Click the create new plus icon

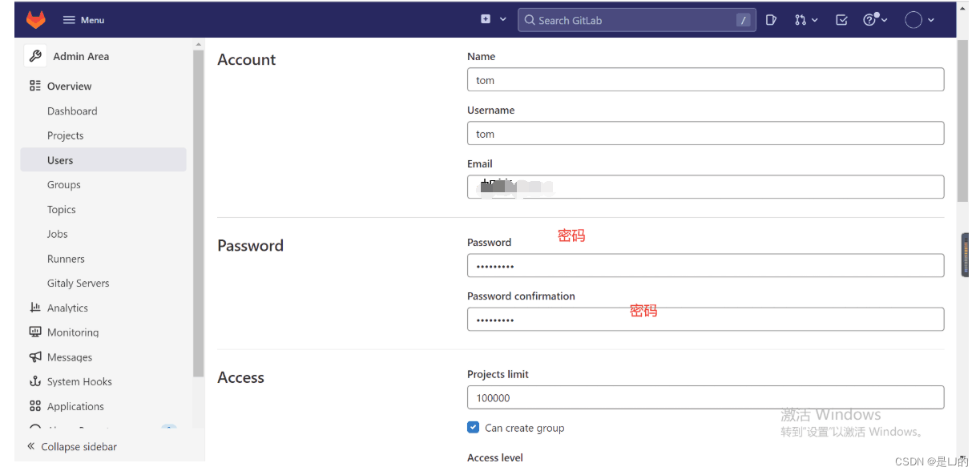[486, 19]
